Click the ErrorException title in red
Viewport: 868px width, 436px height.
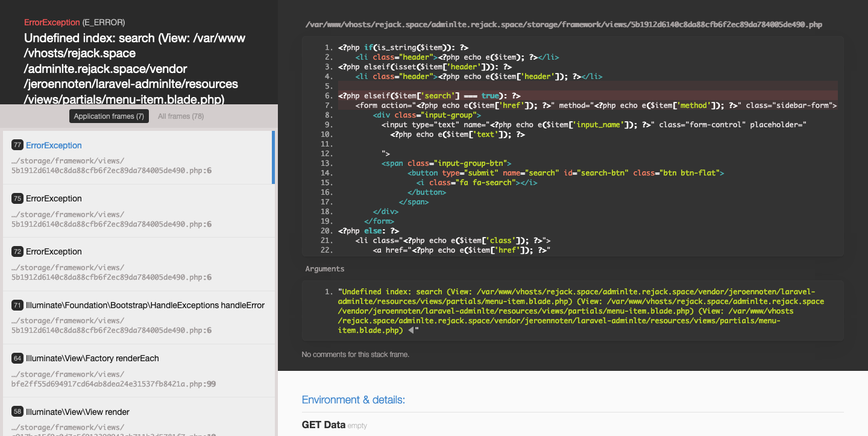pos(52,22)
